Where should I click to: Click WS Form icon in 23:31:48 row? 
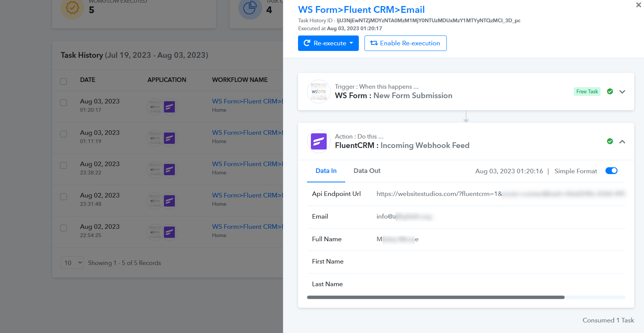(155, 201)
